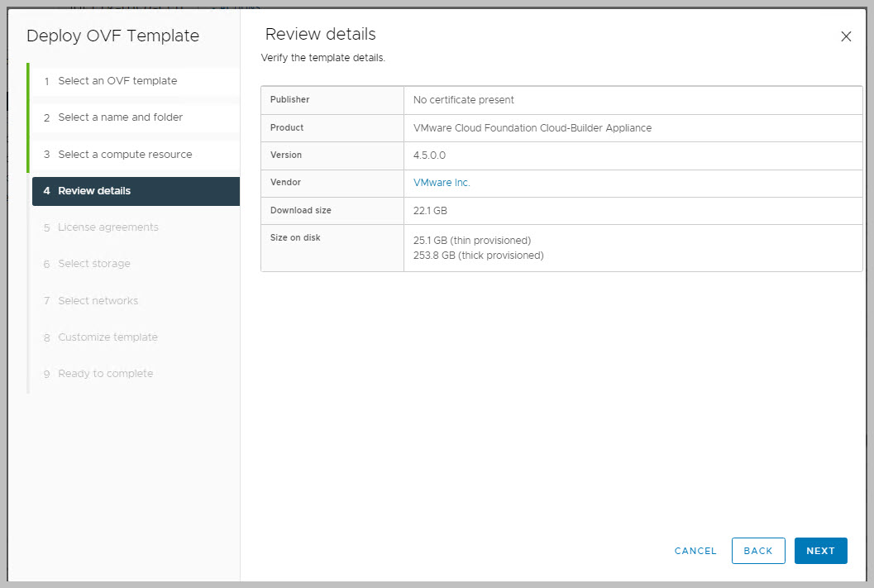
Task: Click the Ready to complete step
Action: point(105,374)
